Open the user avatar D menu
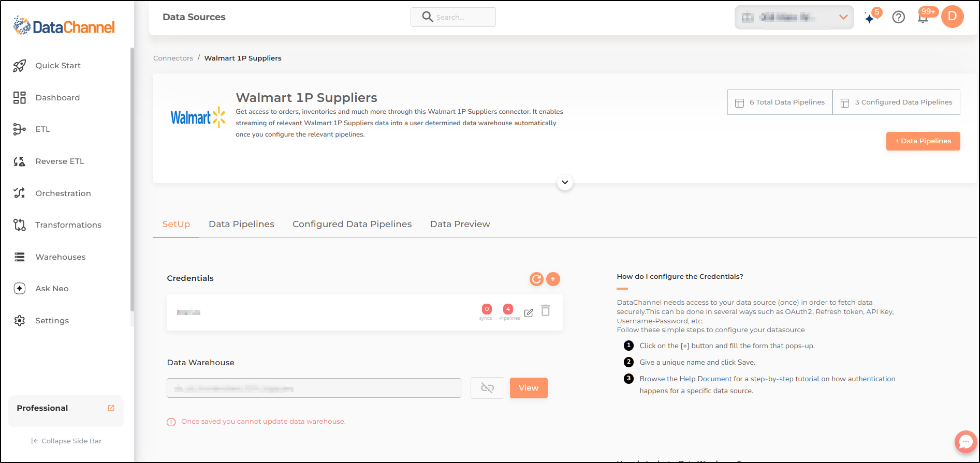 pyautogui.click(x=953, y=17)
